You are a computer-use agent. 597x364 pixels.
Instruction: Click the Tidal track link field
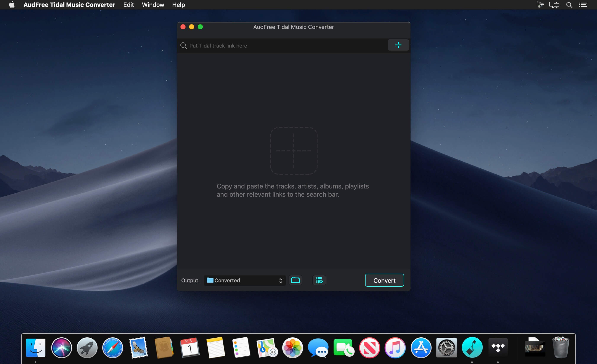coord(286,46)
